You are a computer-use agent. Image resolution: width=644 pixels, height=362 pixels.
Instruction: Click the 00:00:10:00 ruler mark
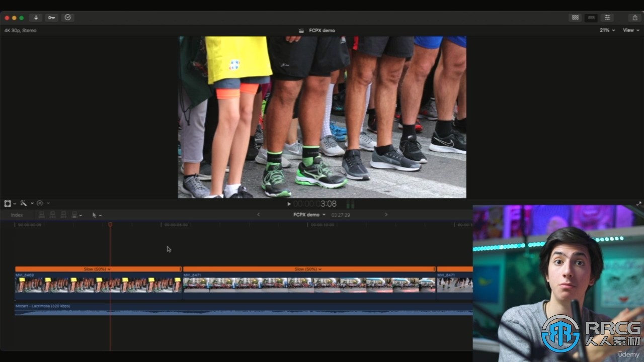(x=323, y=225)
